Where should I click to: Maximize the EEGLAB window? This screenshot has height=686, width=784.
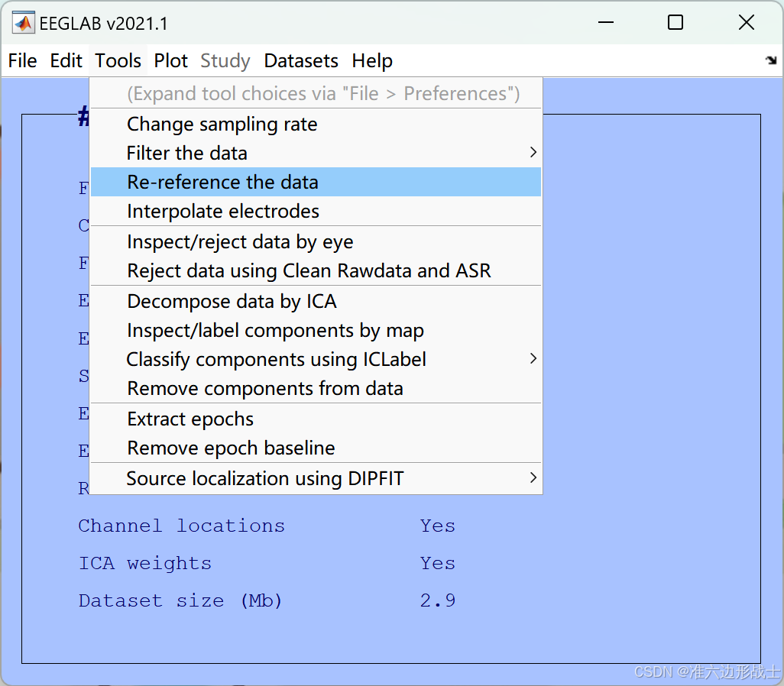tap(675, 22)
